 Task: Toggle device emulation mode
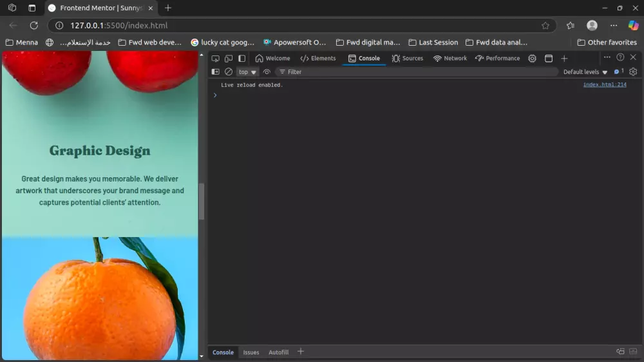click(x=229, y=59)
